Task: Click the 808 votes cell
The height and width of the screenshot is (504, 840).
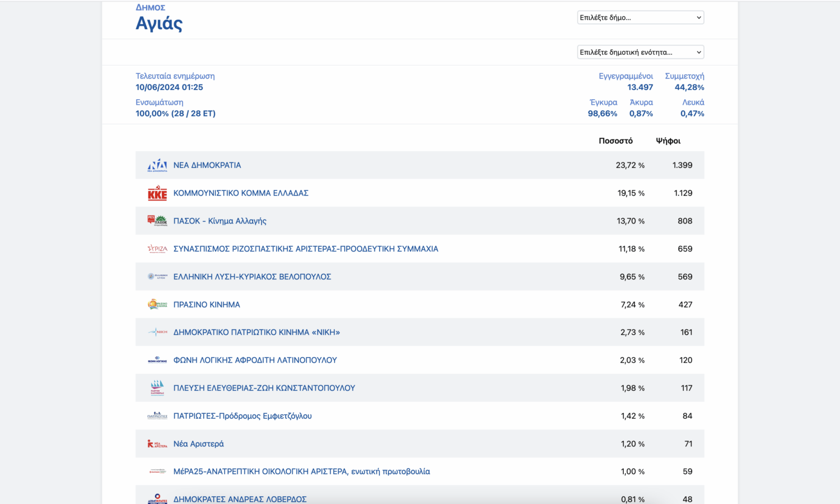Action: pos(685,221)
